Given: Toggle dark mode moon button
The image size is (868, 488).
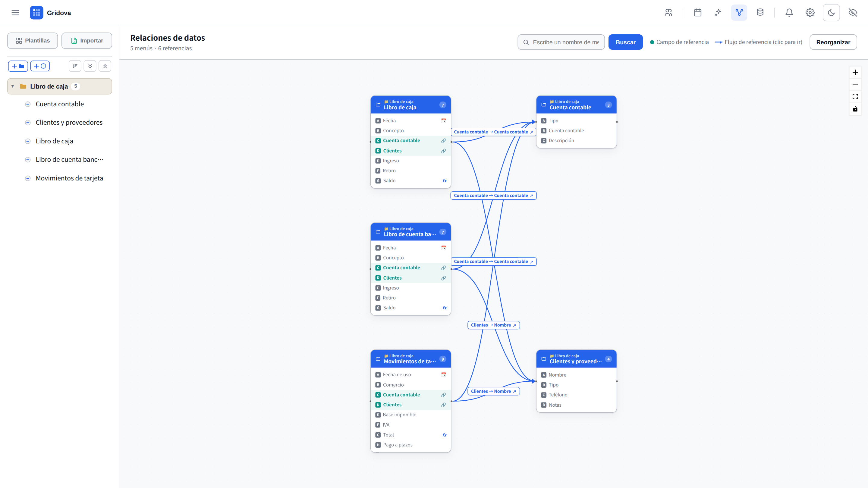Looking at the screenshot, I should (x=831, y=13).
